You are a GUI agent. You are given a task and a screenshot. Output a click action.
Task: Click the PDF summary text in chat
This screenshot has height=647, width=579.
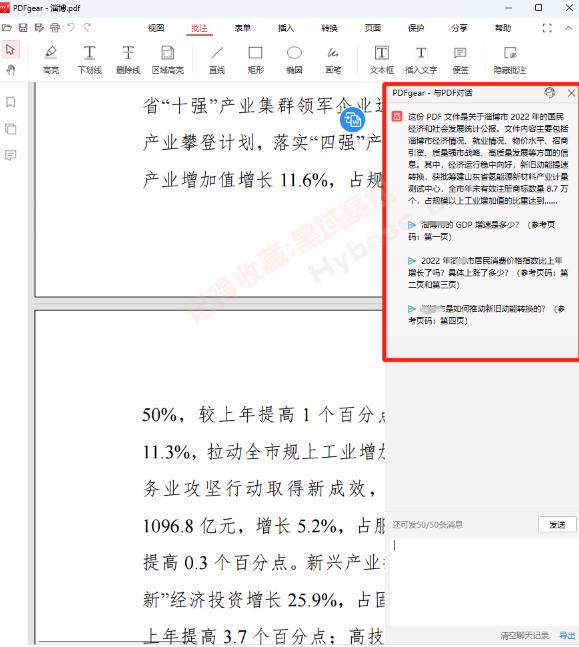(x=488, y=159)
